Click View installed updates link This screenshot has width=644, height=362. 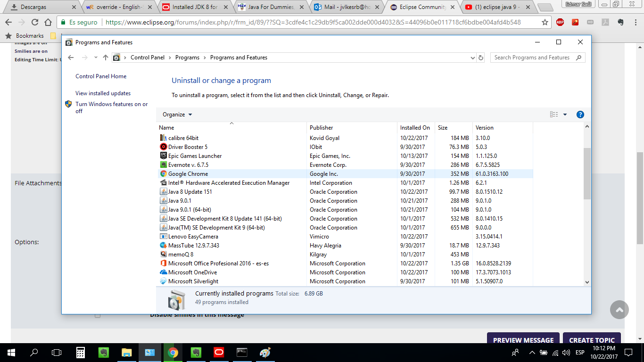[103, 93]
